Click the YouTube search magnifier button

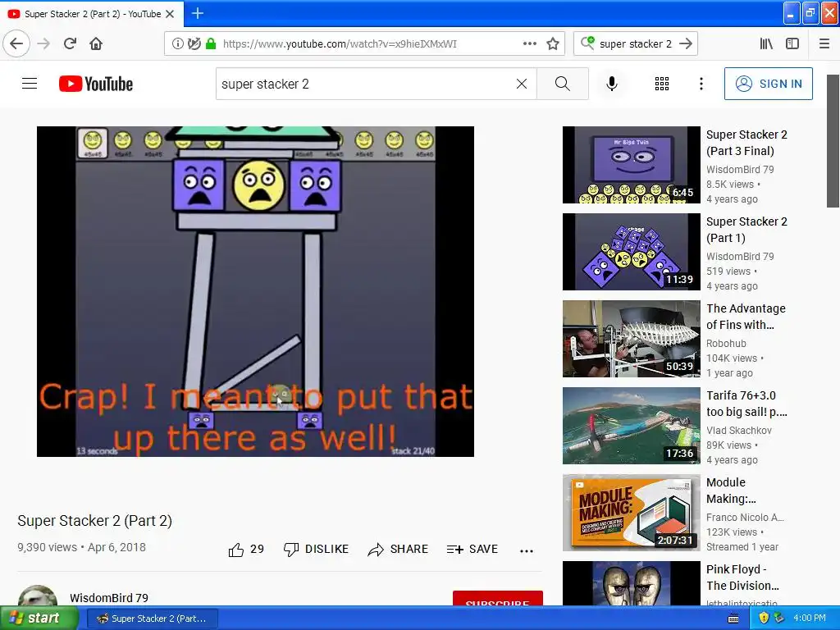(563, 84)
